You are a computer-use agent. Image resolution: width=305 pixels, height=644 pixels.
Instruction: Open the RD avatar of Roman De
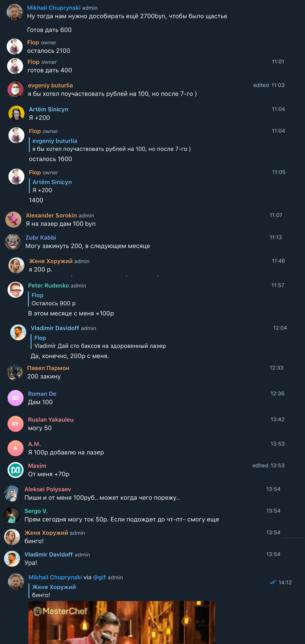point(15,398)
